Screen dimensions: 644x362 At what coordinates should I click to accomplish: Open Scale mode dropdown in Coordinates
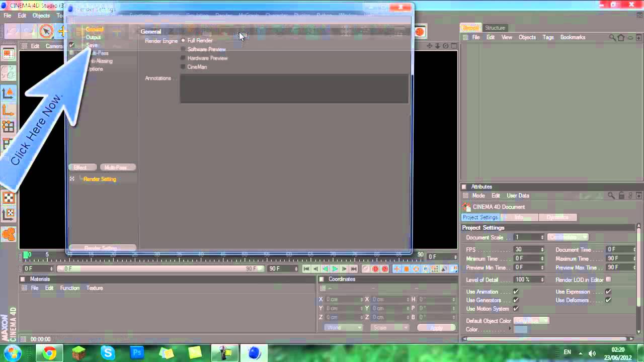click(389, 328)
